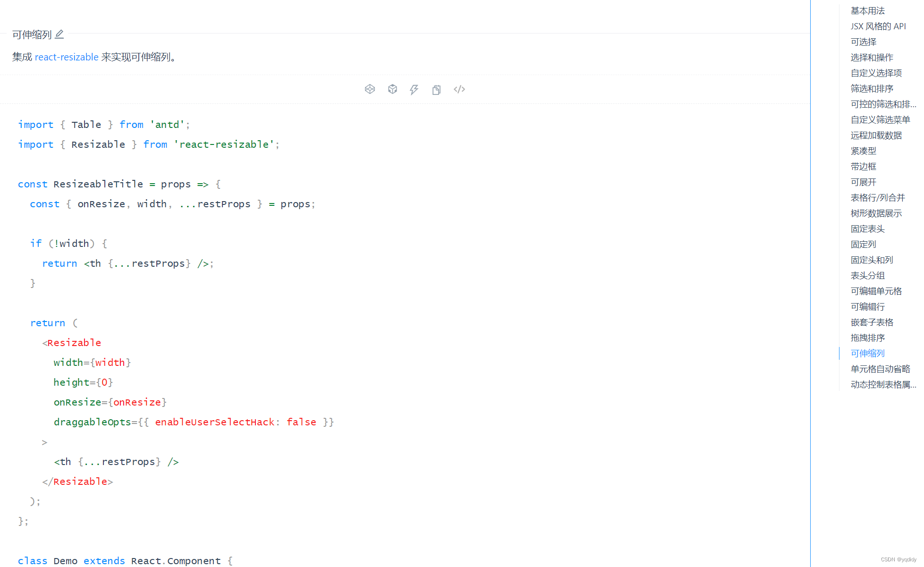Click the source code toggle icon
The width and height of the screenshot is (924, 567).
click(x=460, y=89)
